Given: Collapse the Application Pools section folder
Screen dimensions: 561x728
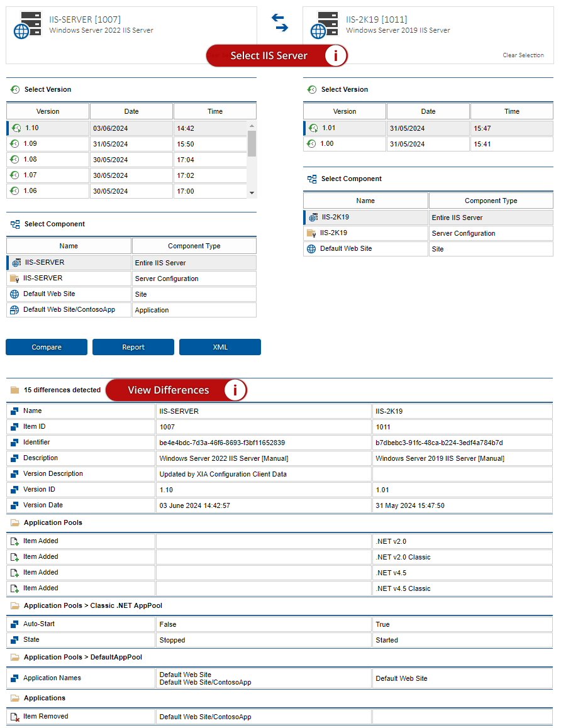Looking at the screenshot, I should click(x=15, y=523).
